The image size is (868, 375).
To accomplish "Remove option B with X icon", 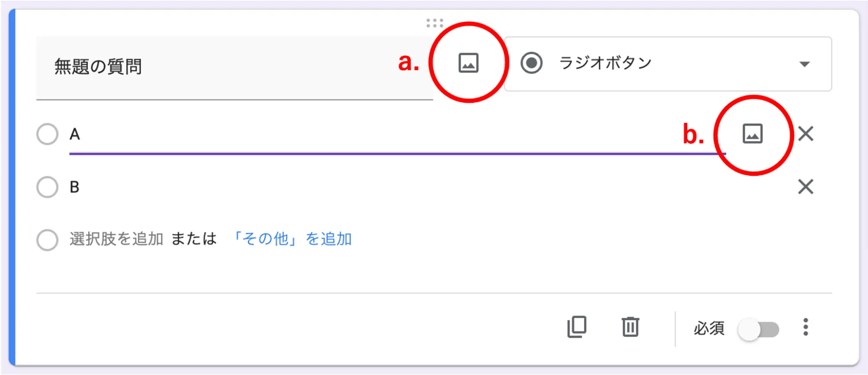I will click(x=805, y=187).
